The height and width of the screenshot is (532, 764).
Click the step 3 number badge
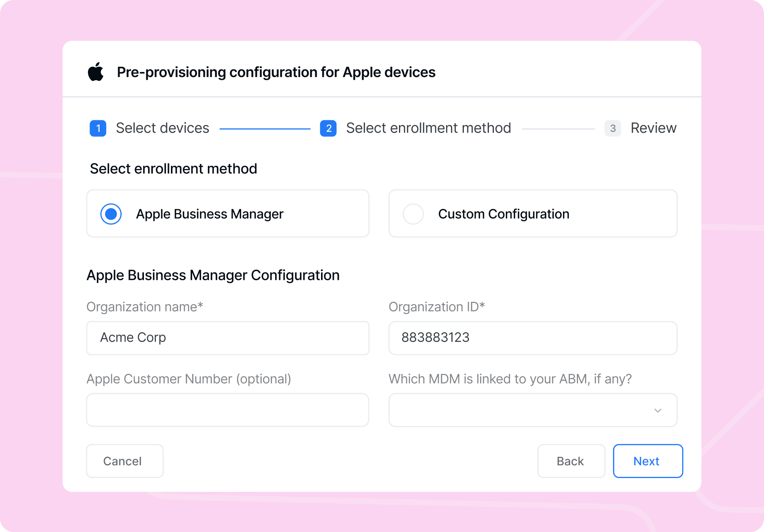point(613,128)
